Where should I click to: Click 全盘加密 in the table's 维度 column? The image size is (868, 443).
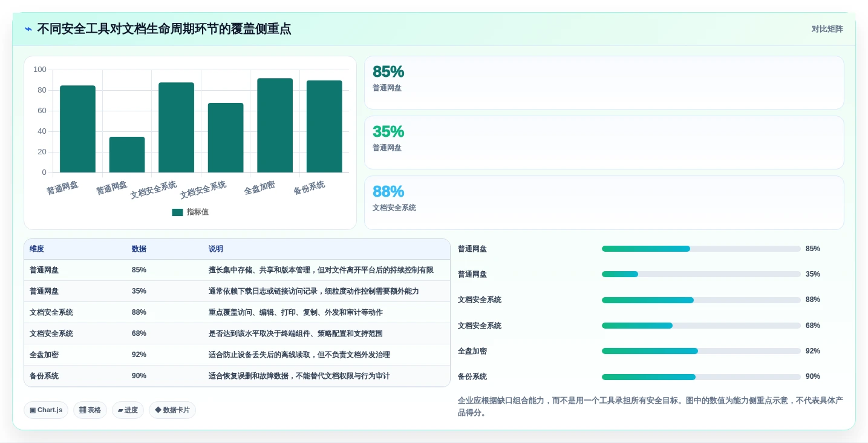44,355
